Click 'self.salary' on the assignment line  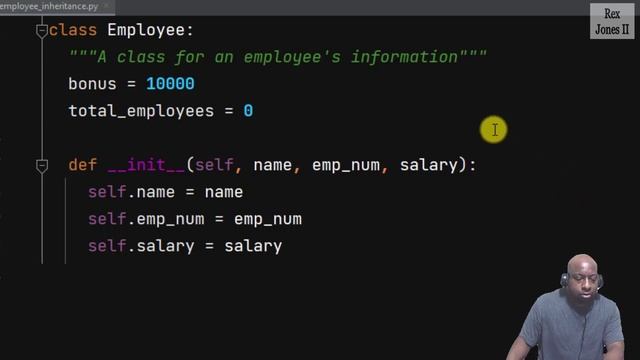coord(141,246)
